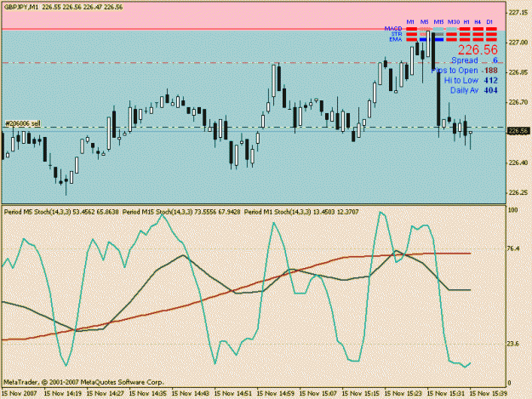
Task: Click the red EMA signal bar under D1
Action: pos(491,40)
